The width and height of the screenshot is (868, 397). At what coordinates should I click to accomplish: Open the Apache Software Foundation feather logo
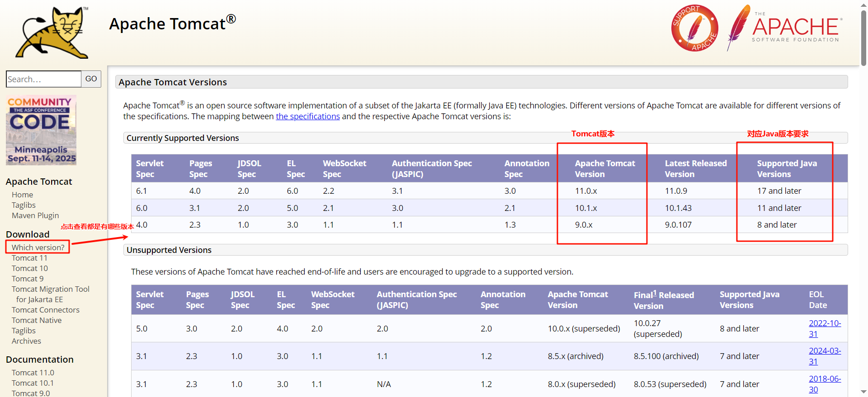[x=784, y=28]
